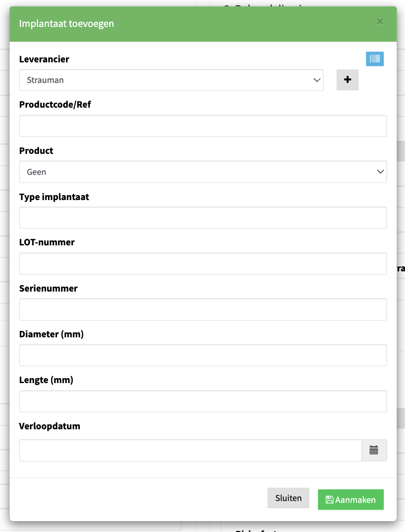Focus the Productcode/Ref input field
The image size is (405, 532).
pyautogui.click(x=203, y=126)
